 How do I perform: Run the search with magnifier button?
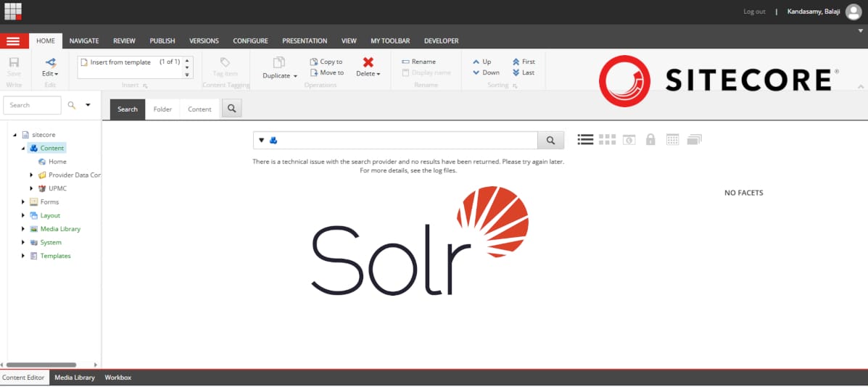(x=550, y=141)
